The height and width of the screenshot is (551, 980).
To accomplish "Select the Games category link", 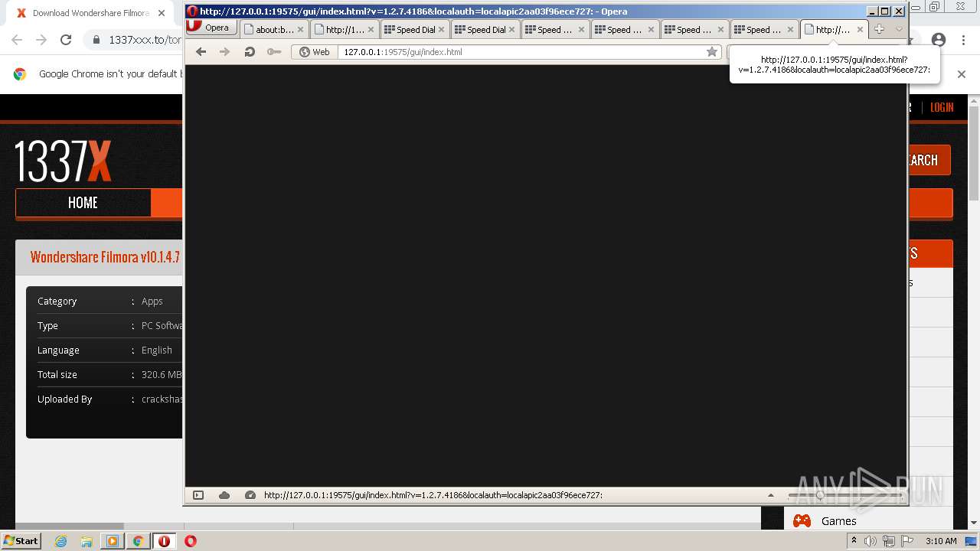I will 838,521.
